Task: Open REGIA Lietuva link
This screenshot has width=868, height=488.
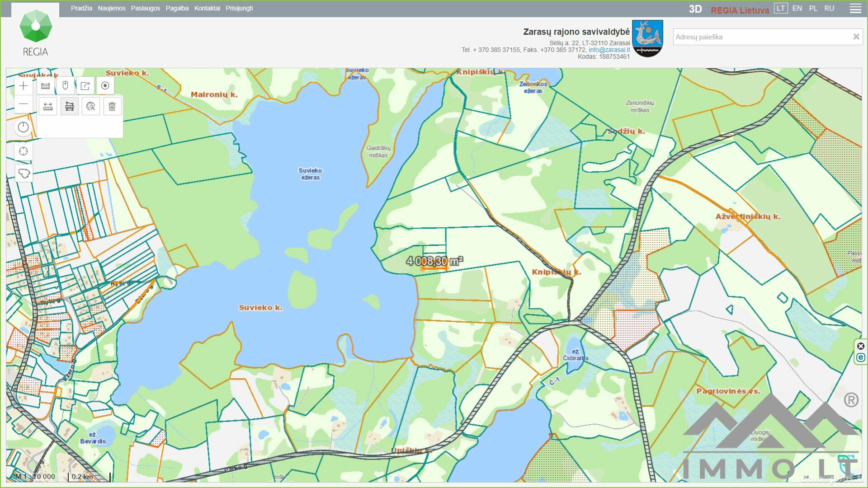Action: click(740, 10)
